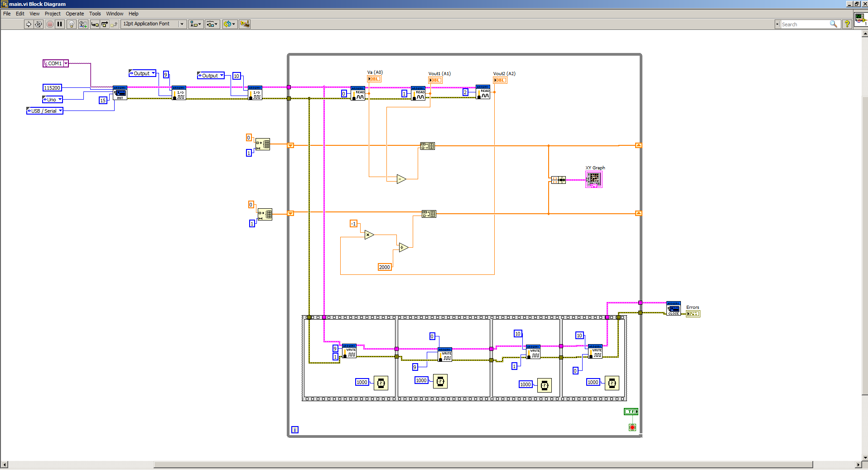Click the Run arrow button

pyautogui.click(x=29, y=24)
